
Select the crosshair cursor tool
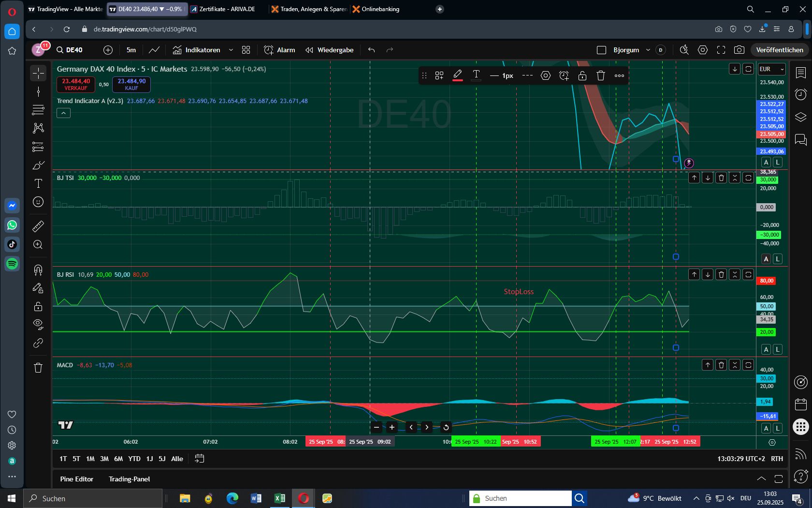38,73
